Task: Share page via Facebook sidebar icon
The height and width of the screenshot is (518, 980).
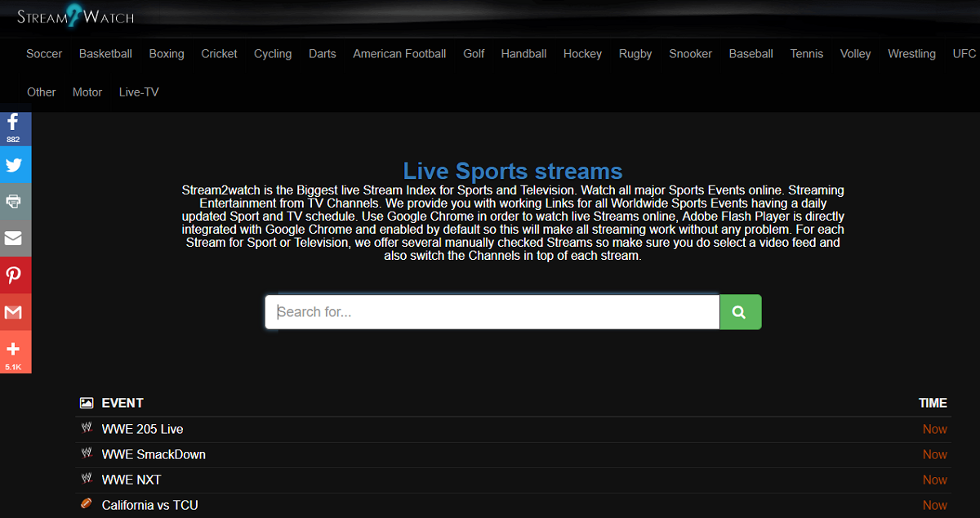Action: coord(14,127)
